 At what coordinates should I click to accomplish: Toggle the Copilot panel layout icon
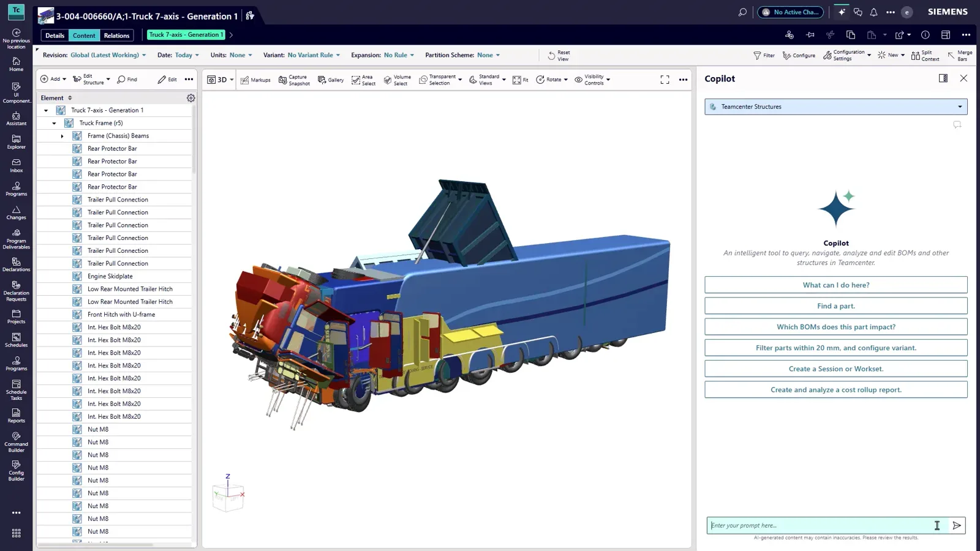click(x=943, y=78)
